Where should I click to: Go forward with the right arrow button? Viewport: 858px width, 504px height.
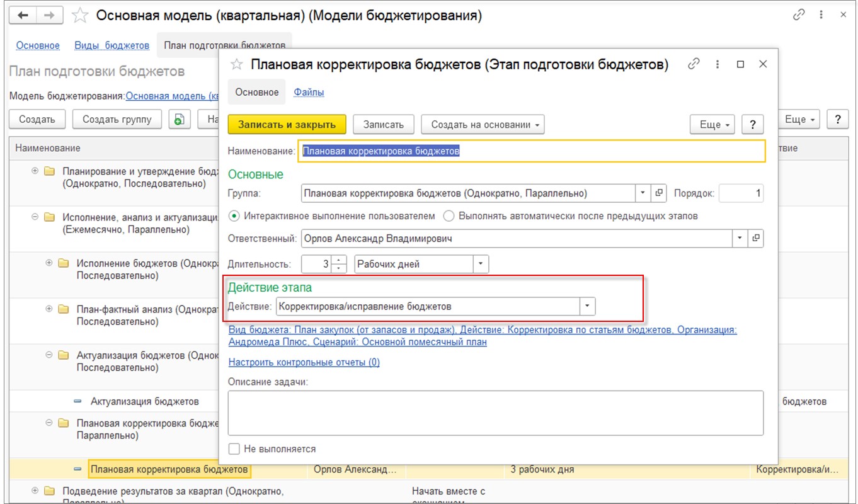[x=49, y=16]
